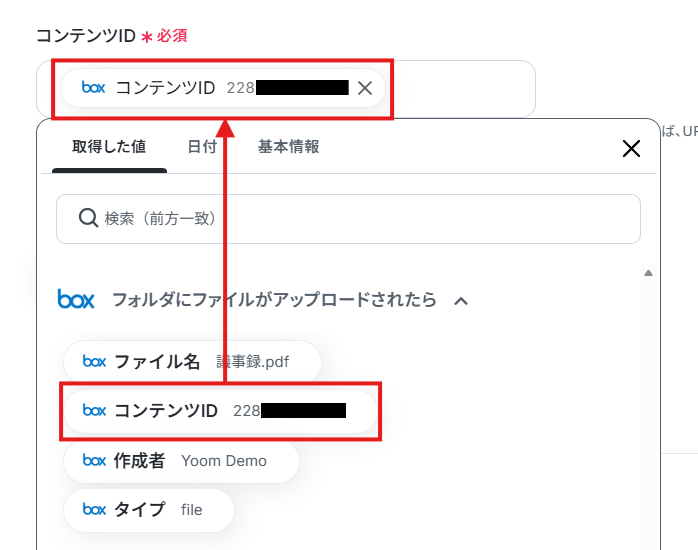Screen dimensions: 698x550
Task: Close the value picker panel
Action: tap(631, 149)
